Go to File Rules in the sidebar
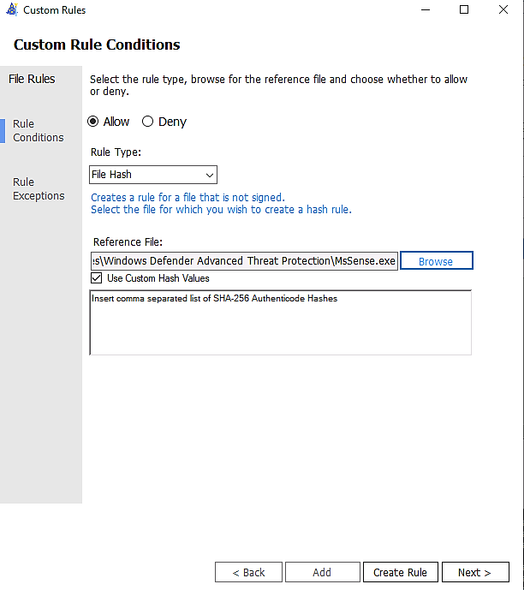Screen dimensions: 524x590 point(32,79)
